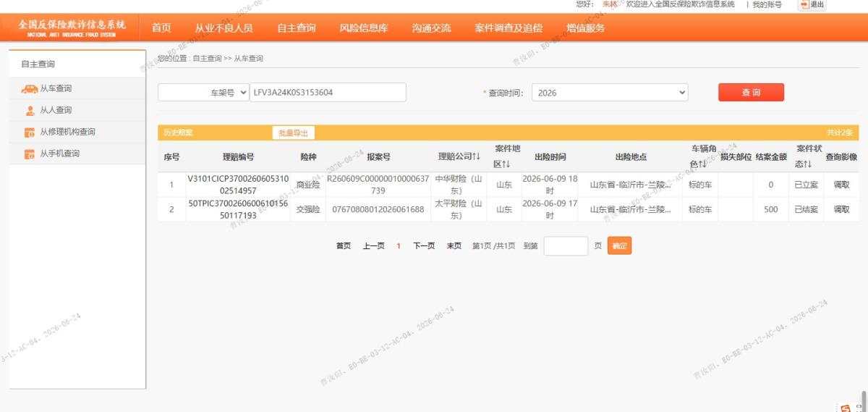Click 已结案 status cell

pyautogui.click(x=807, y=209)
